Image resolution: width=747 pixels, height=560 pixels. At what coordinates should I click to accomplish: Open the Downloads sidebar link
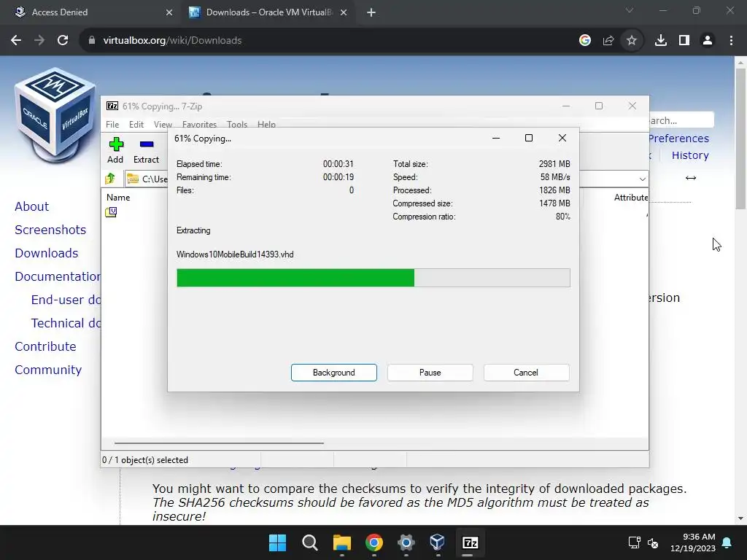(x=46, y=253)
